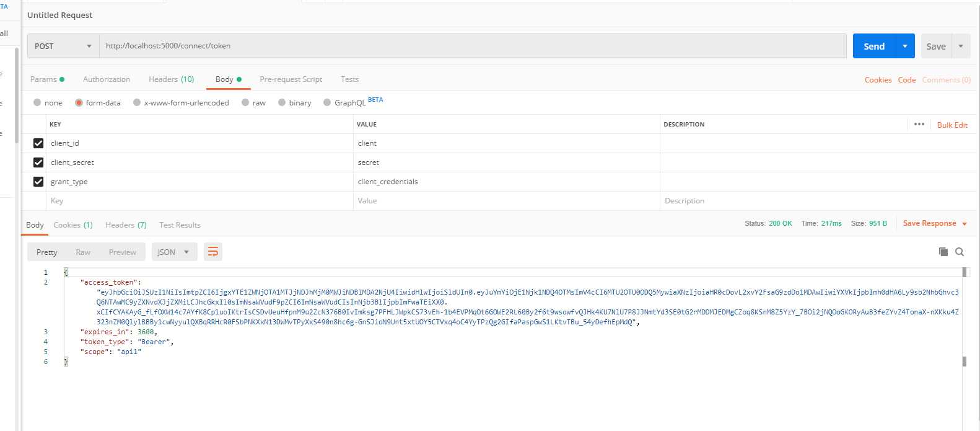
Task: Click the 'client_secret' key cell
Action: pos(199,162)
